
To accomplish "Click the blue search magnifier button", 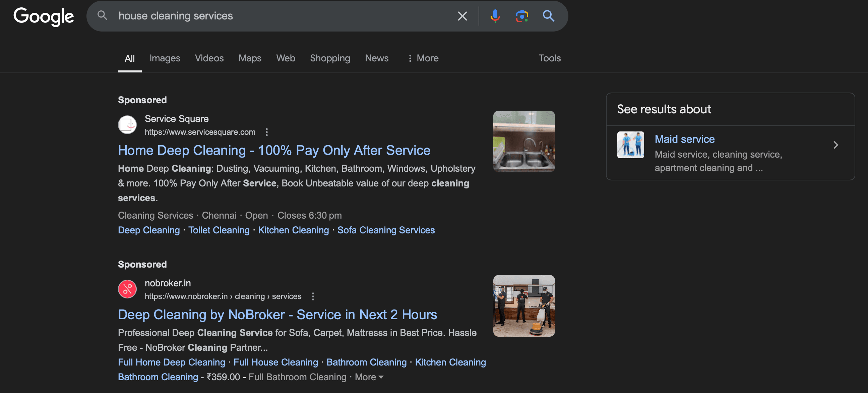I will point(548,16).
